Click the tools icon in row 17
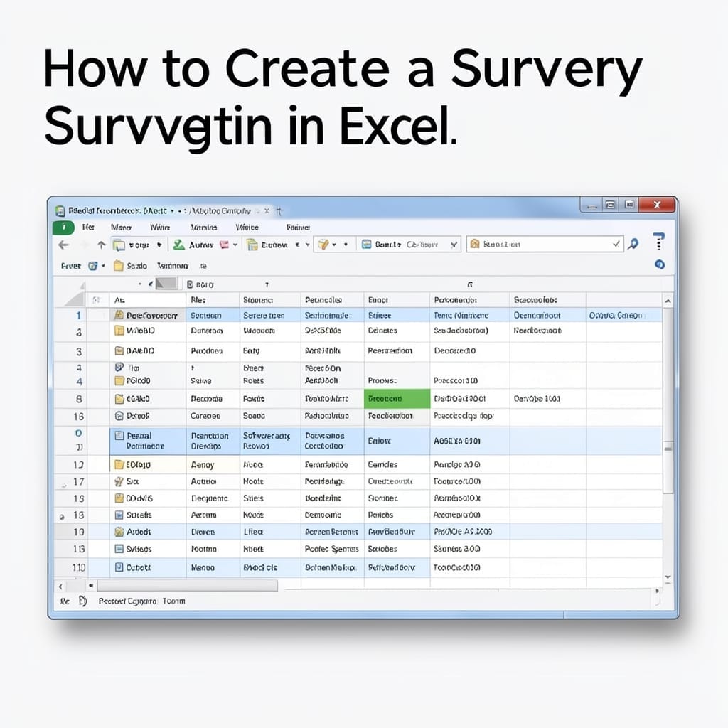Screen dimensions: 728x728 119,481
